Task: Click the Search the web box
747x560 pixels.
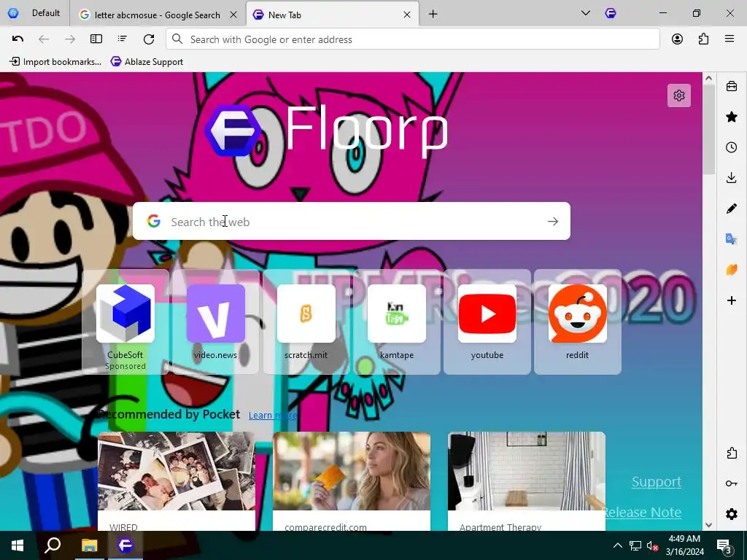Action: click(351, 221)
